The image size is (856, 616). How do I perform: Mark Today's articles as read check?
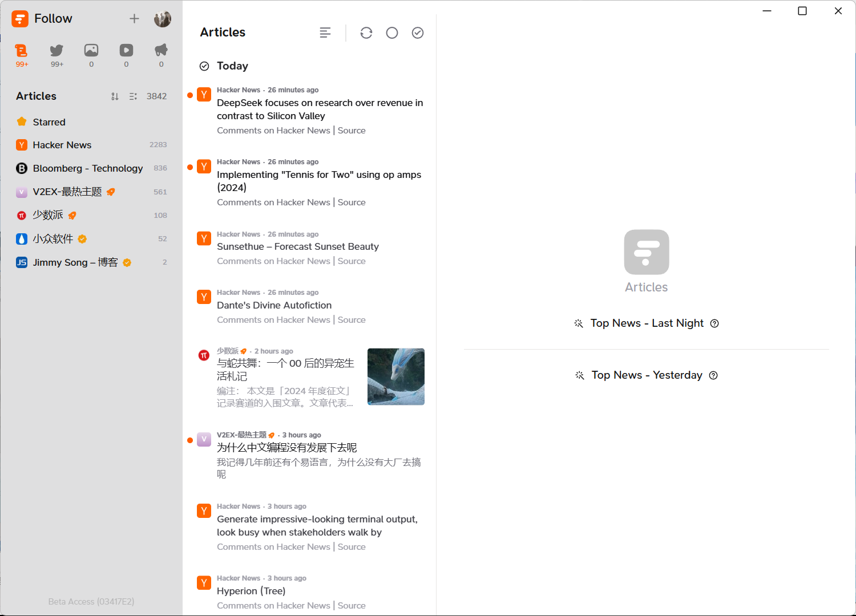click(204, 66)
